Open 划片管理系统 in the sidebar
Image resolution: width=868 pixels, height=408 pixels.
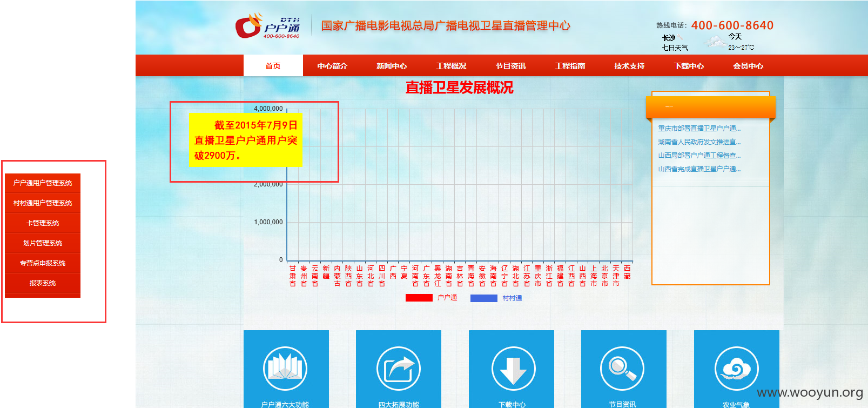[43, 243]
